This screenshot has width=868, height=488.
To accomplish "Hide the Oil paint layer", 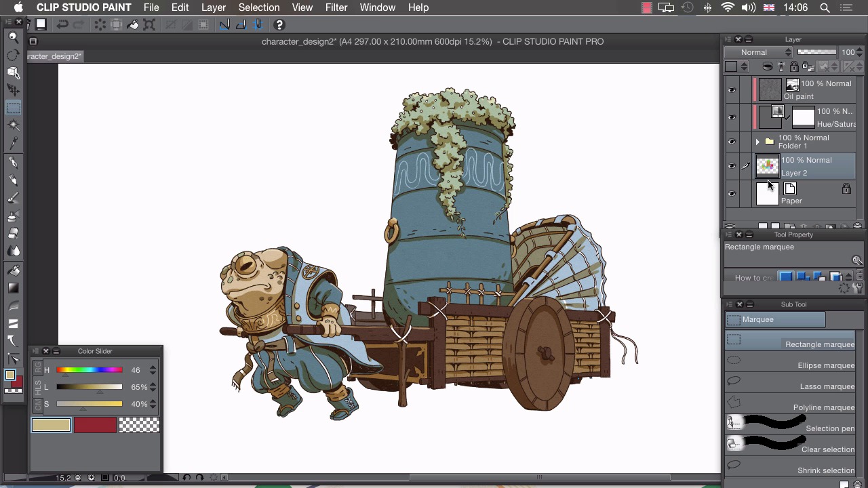I will 732,89.
